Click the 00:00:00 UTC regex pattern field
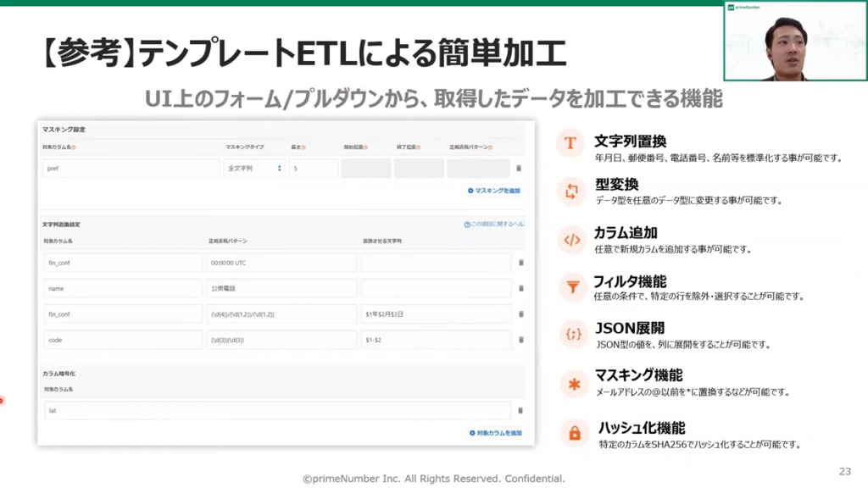Viewport: 868px width, 488px height. [281, 263]
